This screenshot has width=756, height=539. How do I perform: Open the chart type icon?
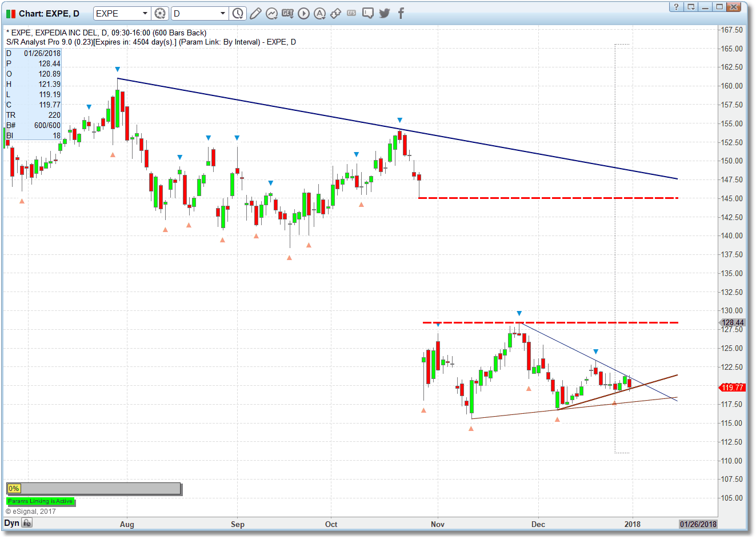272,13
